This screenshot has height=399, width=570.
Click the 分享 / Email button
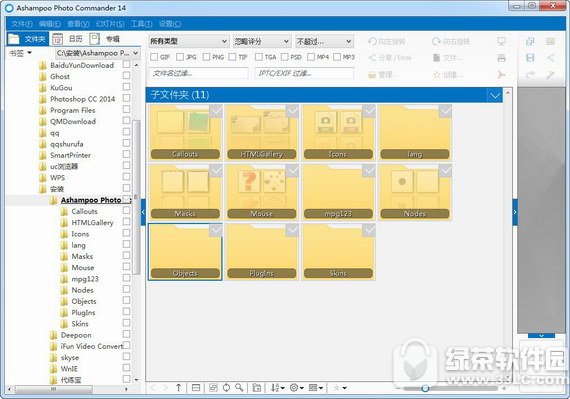click(x=390, y=58)
